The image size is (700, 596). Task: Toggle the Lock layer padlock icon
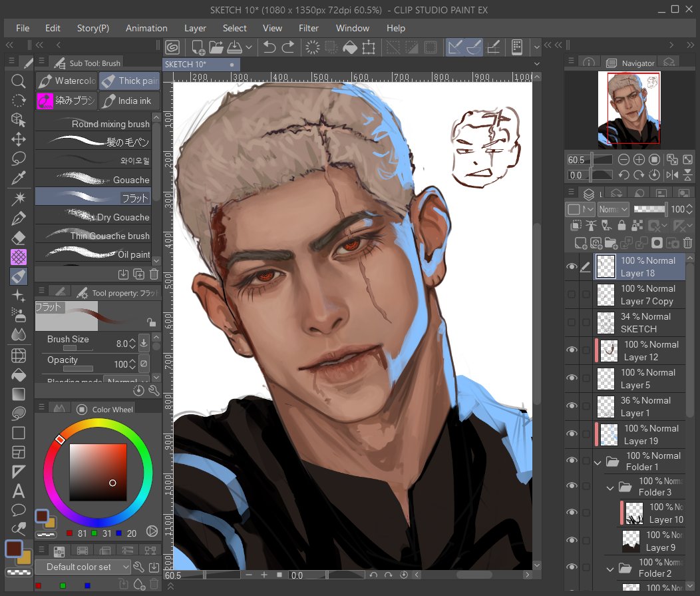(621, 224)
